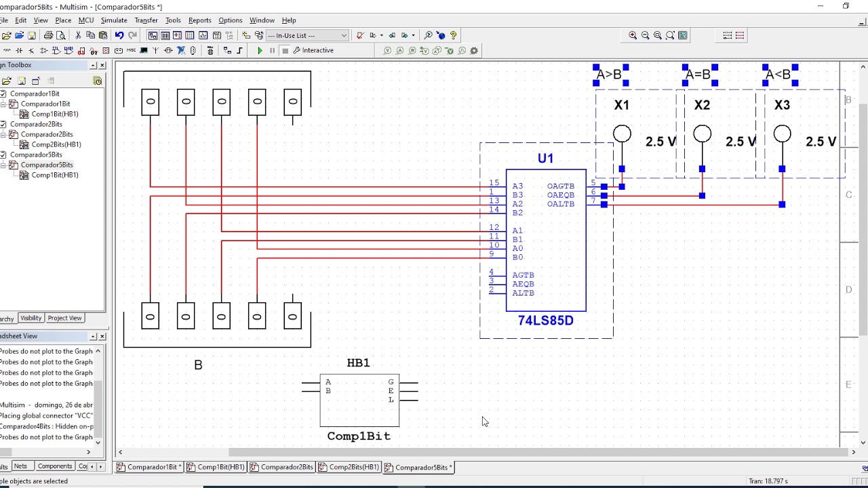Select the X1 probe lamp
The image size is (868, 488).
pos(622,134)
